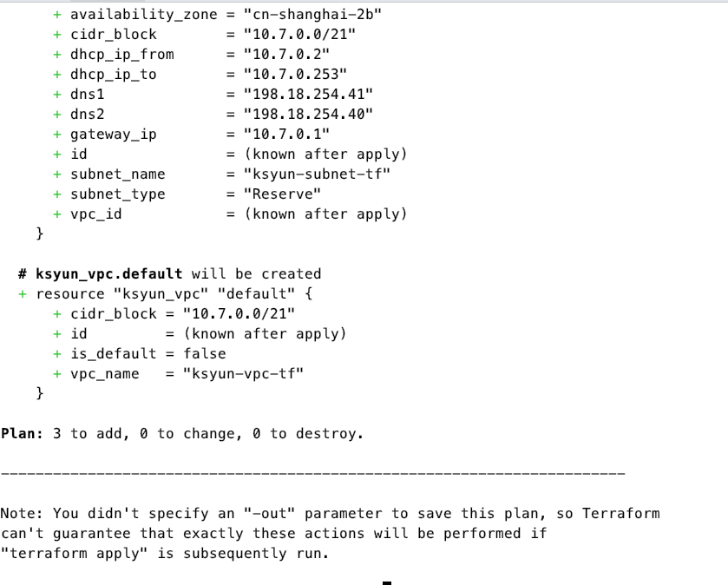Select the dns1 address "198.18.254.41"
The height and width of the screenshot is (585, 728).
[x=308, y=95]
